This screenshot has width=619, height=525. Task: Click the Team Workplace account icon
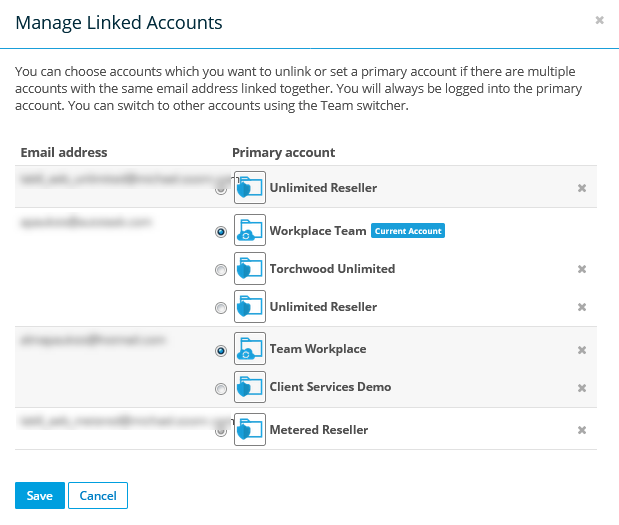(x=249, y=350)
